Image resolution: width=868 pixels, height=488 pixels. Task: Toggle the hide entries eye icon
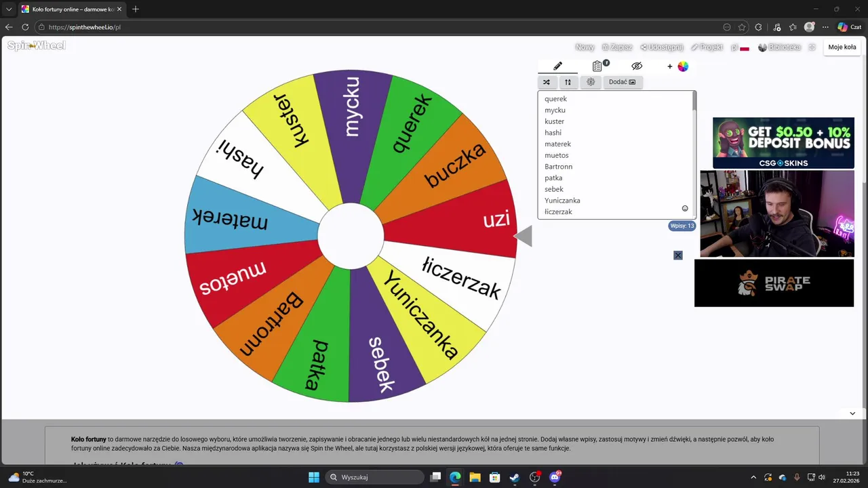(636, 66)
